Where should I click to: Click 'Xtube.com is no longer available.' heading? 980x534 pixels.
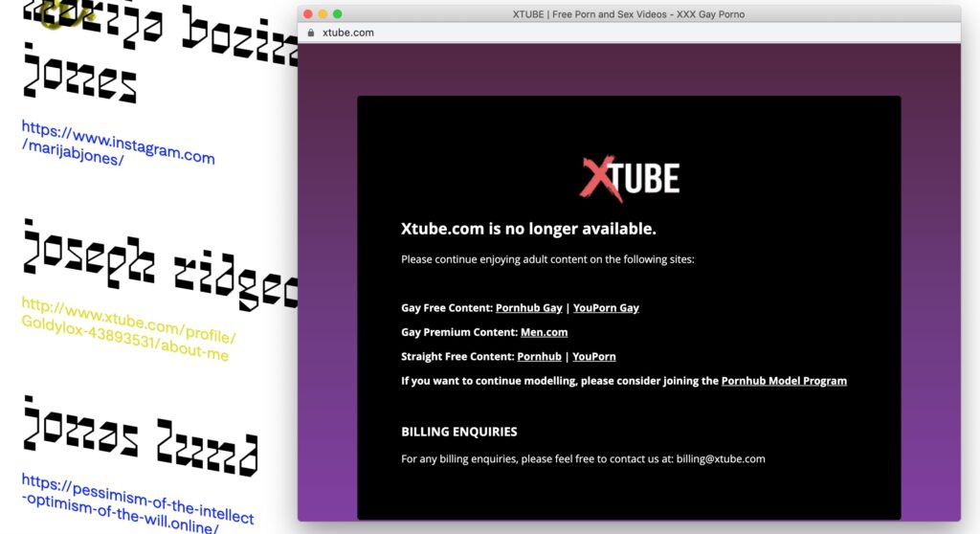[528, 229]
